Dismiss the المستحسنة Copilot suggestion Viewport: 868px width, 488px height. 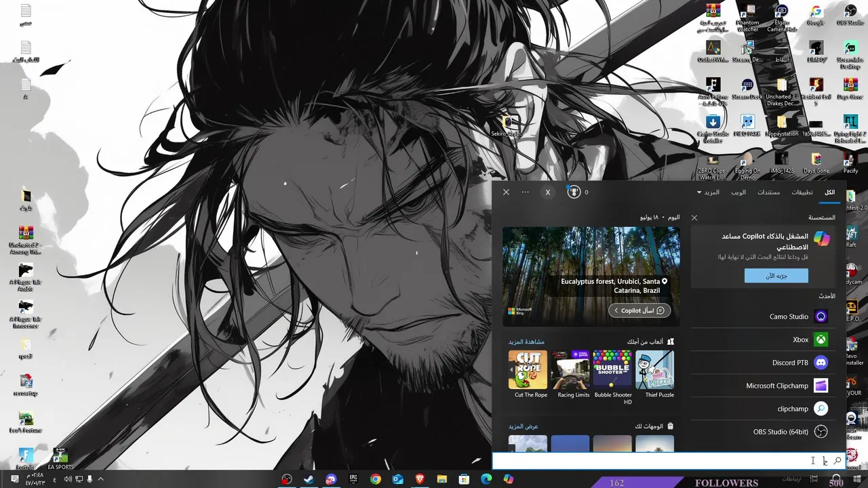(694, 218)
